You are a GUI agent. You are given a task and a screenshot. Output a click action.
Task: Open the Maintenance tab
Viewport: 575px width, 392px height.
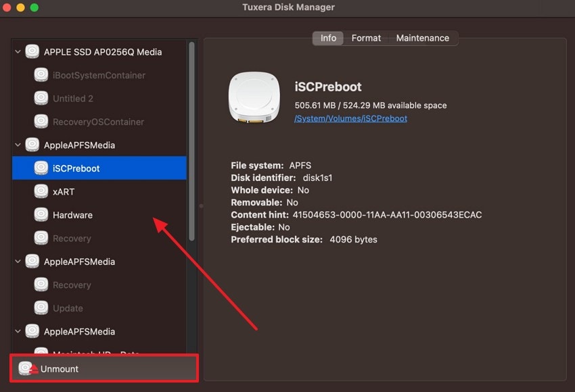coord(422,38)
